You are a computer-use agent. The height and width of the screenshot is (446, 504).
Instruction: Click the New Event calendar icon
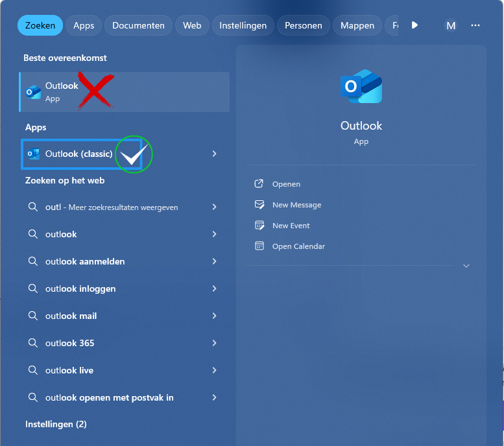(259, 225)
